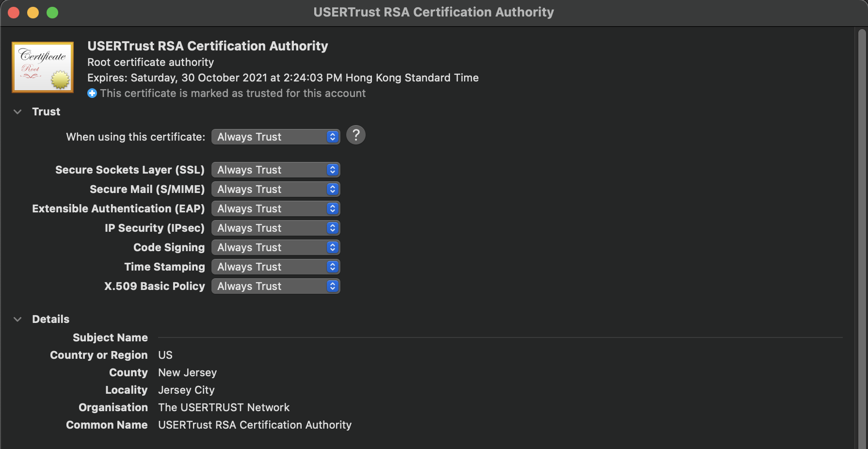Collapse the Trust section disclosure arrow

pos(17,112)
